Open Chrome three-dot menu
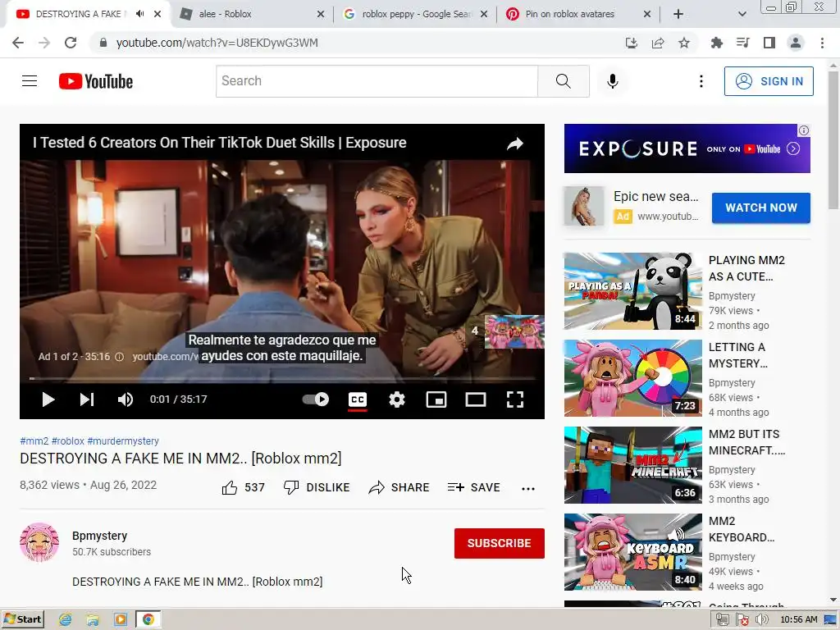 tap(822, 43)
